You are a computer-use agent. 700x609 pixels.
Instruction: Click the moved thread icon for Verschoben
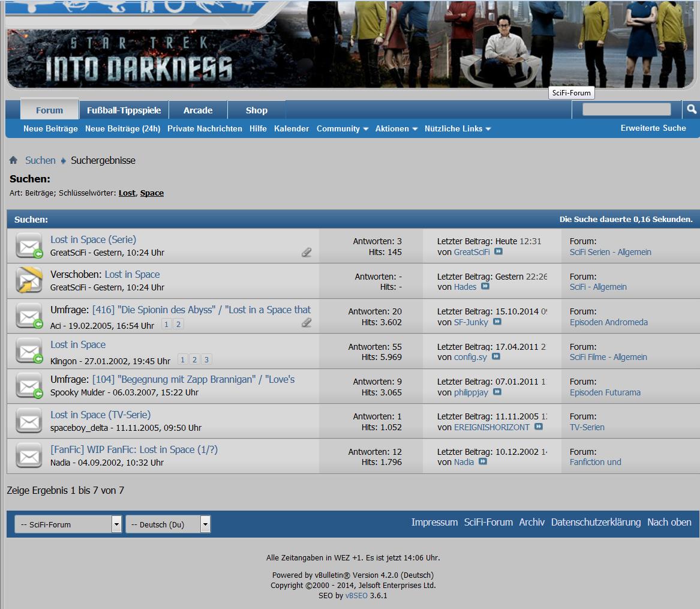tap(29, 280)
